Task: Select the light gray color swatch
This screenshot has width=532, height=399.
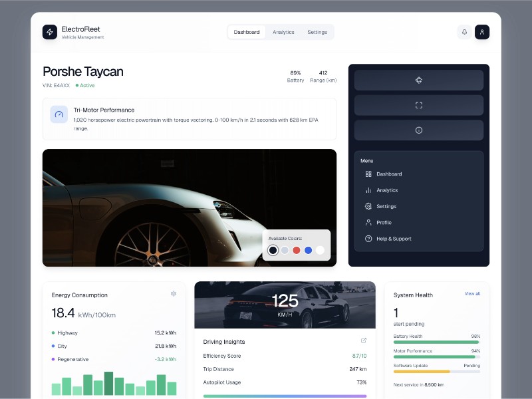Action: (285, 250)
